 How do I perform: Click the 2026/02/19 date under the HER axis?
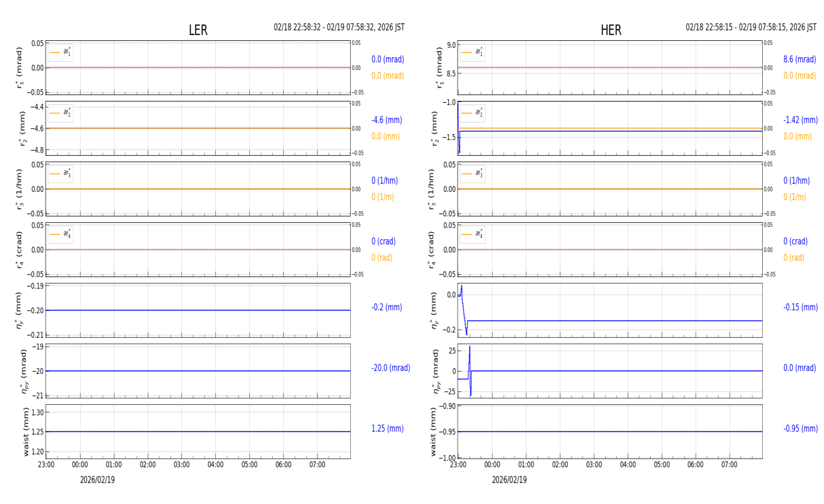click(509, 480)
